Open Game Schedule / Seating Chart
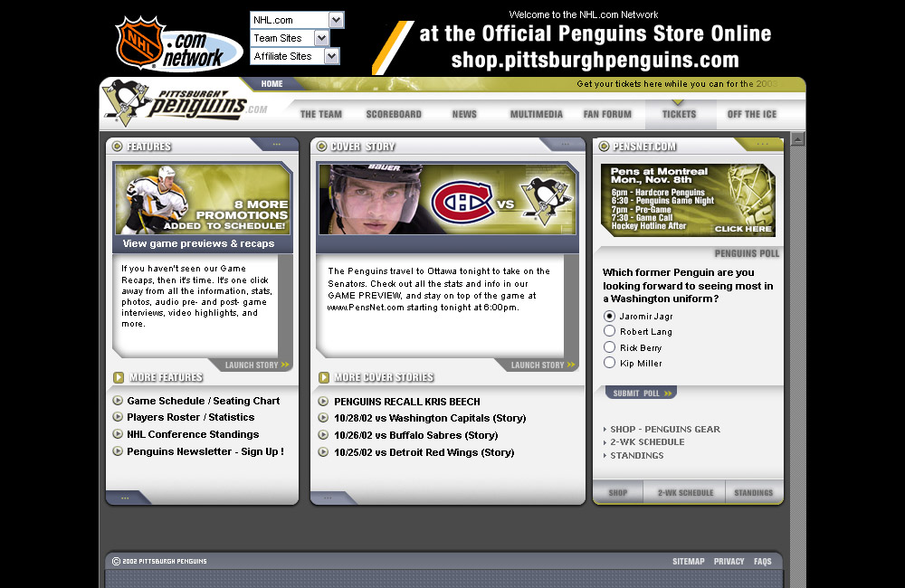The width and height of the screenshot is (905, 588). point(203,401)
